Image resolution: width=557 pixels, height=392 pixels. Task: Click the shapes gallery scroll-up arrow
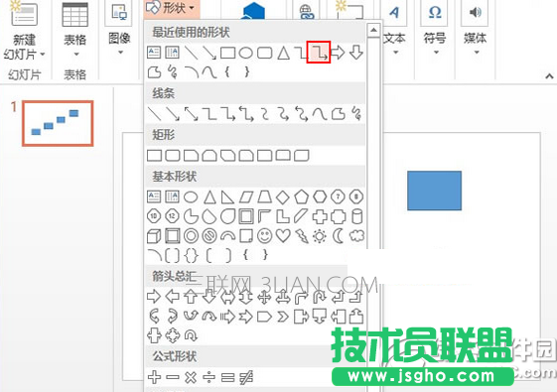[373, 30]
